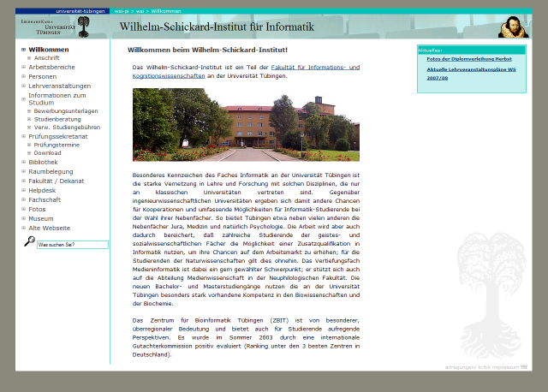Open the Bewerbungsunterlagen page
This screenshot has height=392, width=548.
click(66, 111)
